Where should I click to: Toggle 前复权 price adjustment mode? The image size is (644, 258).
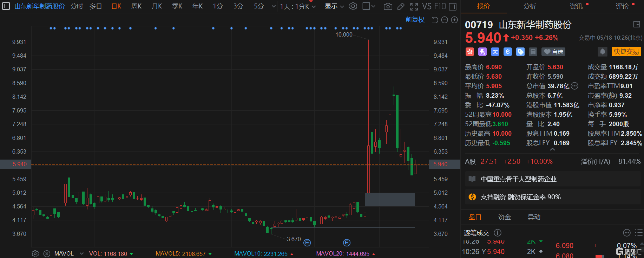[x=415, y=20]
